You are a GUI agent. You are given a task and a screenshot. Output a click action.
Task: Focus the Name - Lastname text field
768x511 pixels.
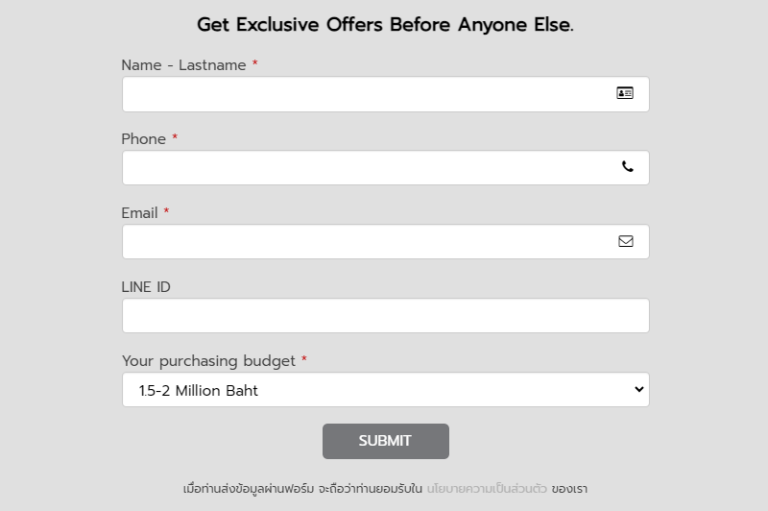pyautogui.click(x=385, y=94)
